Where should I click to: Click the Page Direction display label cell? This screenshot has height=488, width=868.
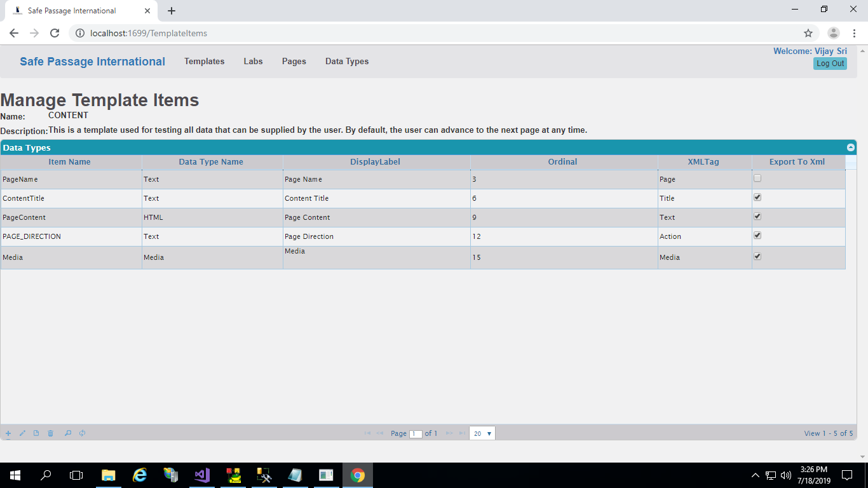[377, 236]
